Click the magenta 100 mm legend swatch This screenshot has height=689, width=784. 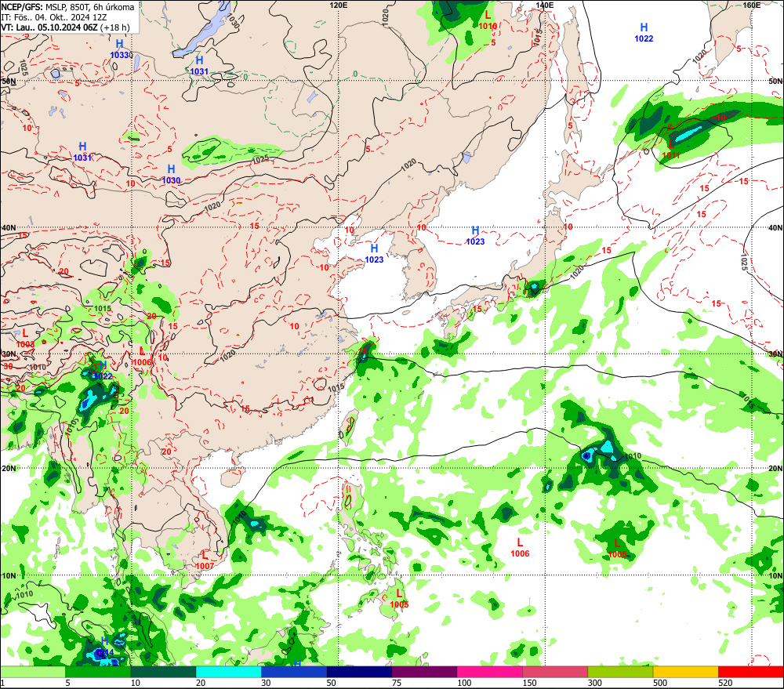pyautogui.click(x=490, y=672)
